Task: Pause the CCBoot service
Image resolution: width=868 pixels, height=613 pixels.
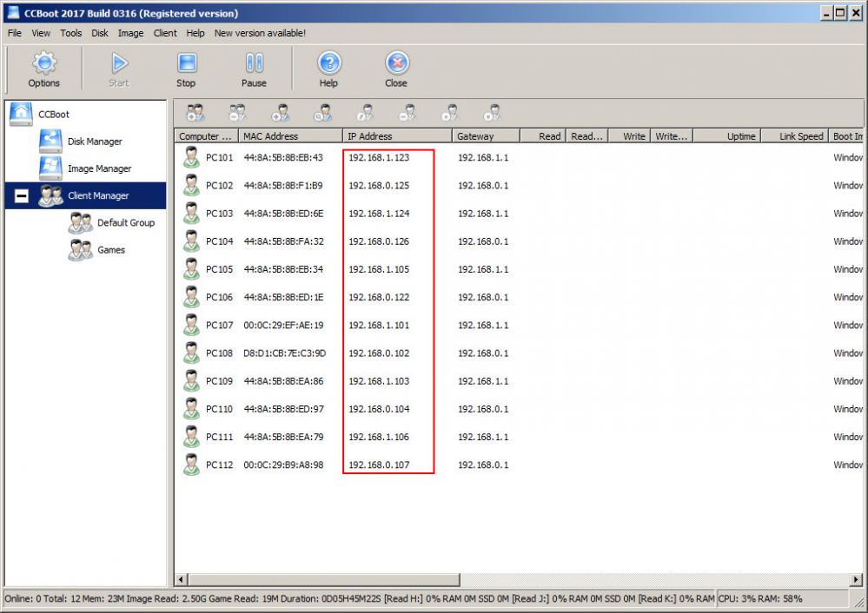Action: (x=254, y=63)
